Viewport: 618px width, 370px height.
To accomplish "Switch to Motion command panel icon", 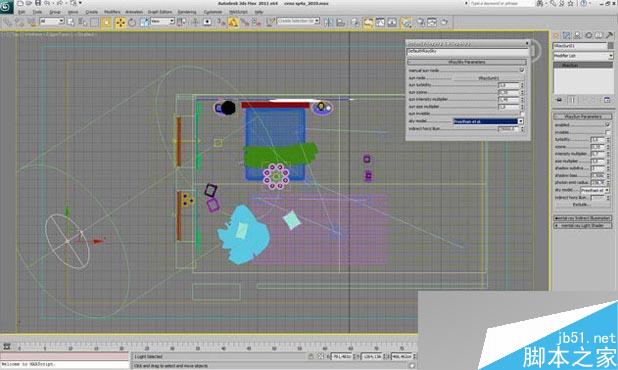I will [x=588, y=35].
